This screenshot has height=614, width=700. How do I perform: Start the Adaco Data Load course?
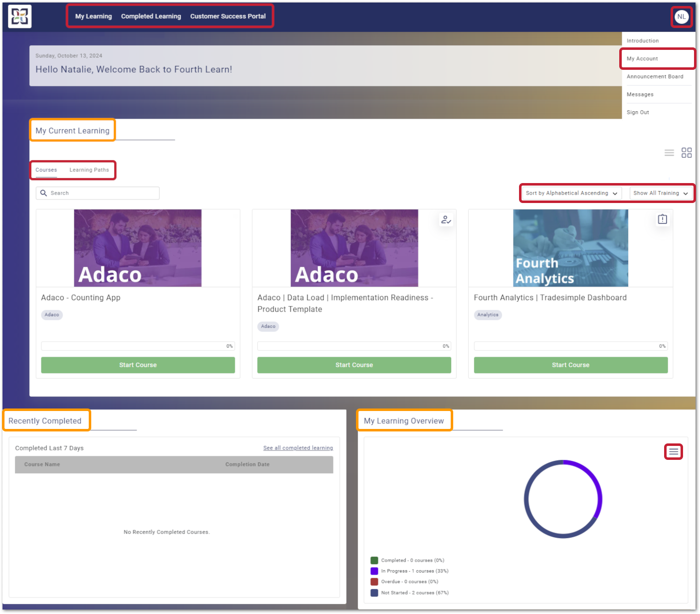pos(354,365)
